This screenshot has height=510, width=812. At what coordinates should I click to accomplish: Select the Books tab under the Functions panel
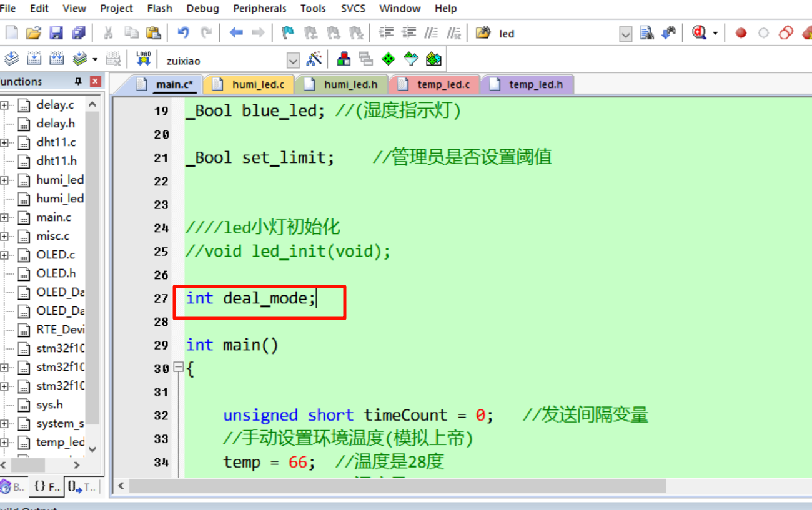[x=13, y=486]
